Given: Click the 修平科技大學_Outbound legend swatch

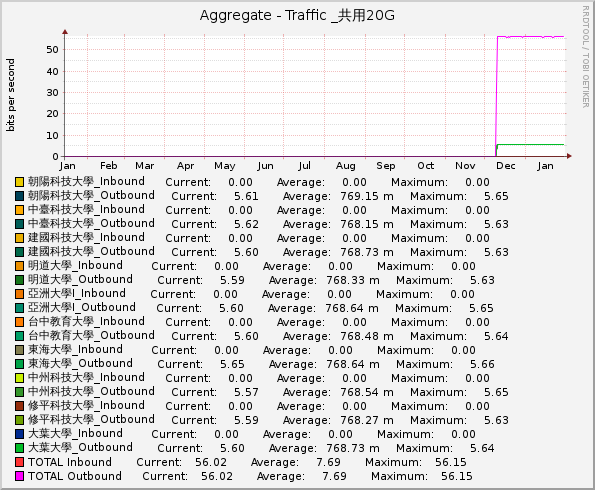Looking at the screenshot, I should pos(19,420).
